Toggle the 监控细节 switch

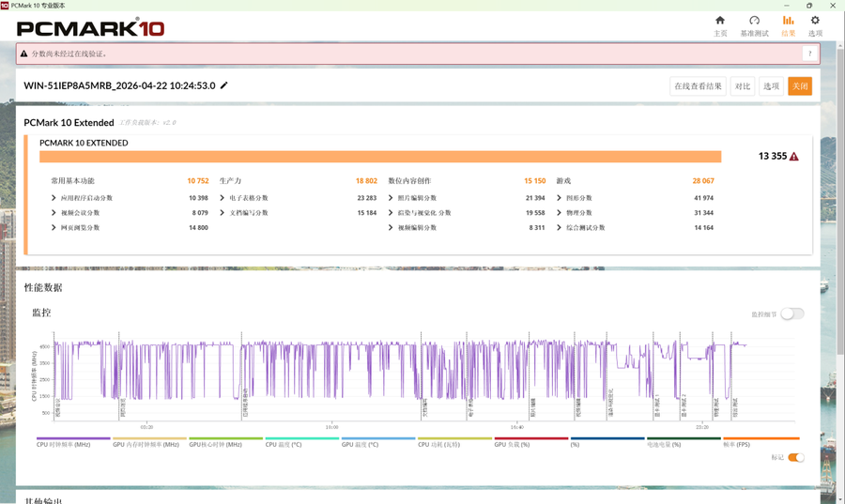point(792,313)
